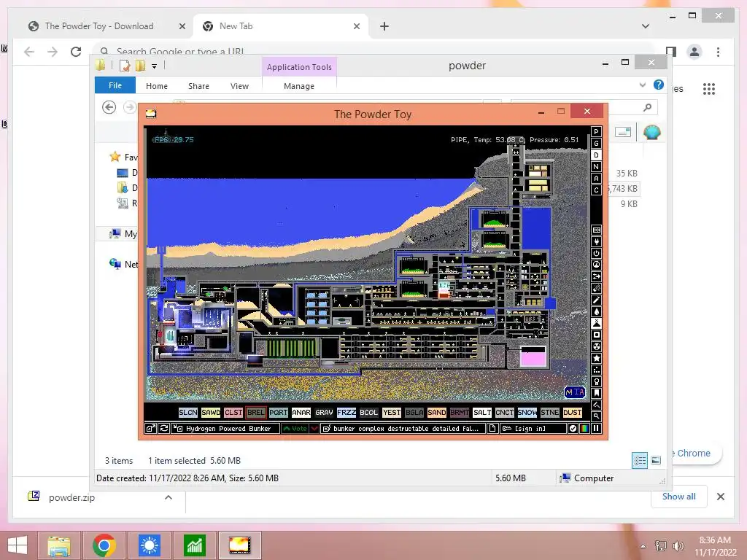Switch to Custom display mode C
The width and height of the screenshot is (747, 560).
point(596,190)
